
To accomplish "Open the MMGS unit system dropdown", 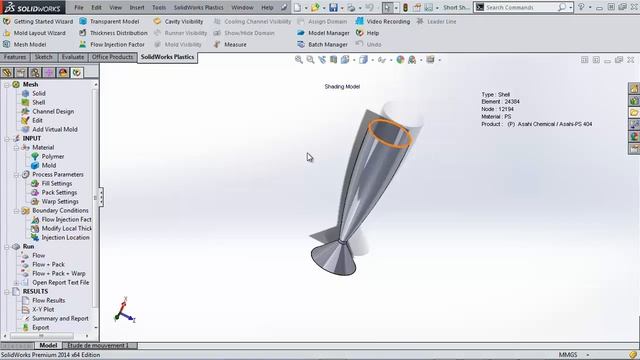I will (x=588, y=355).
